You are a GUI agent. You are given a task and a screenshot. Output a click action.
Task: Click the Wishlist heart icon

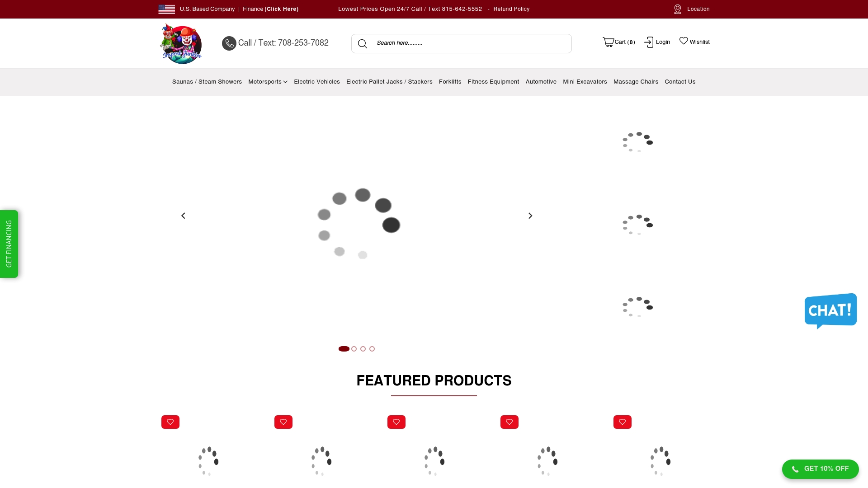(684, 41)
